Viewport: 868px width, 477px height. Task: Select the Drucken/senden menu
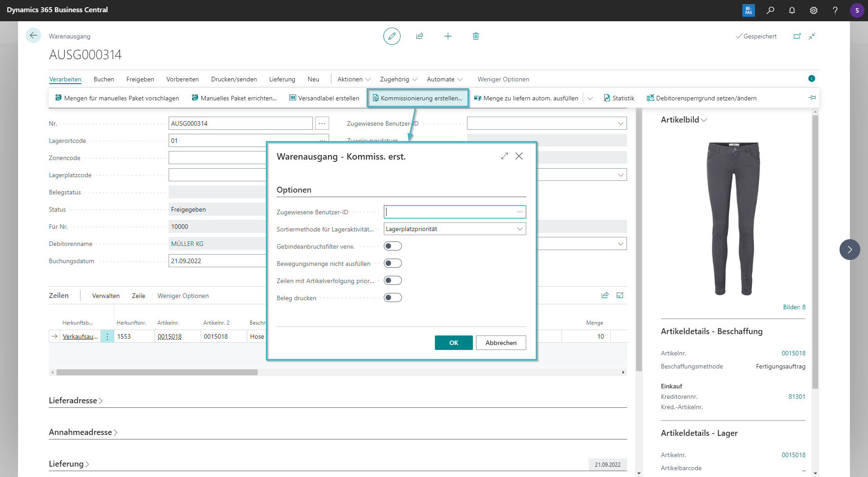point(234,79)
